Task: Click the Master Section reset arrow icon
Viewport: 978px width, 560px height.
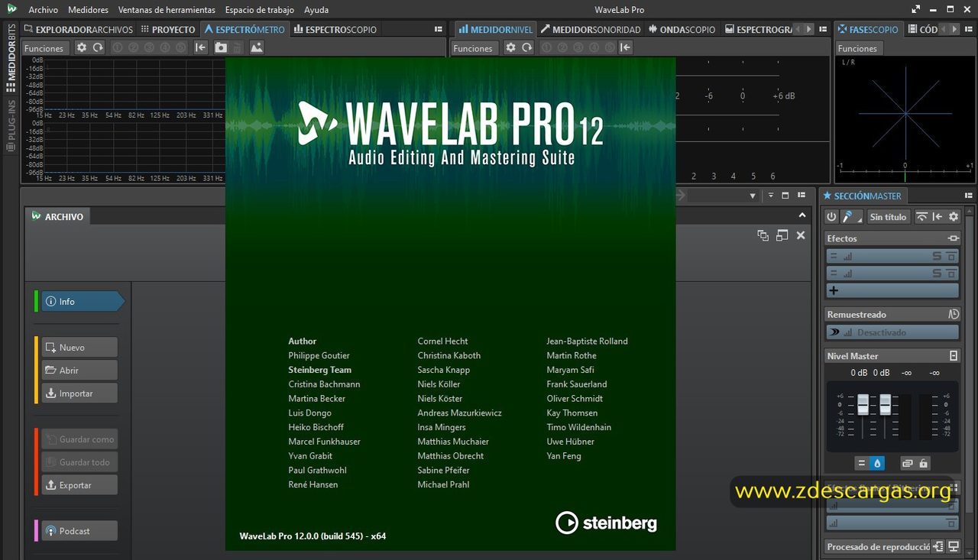Action: point(938,217)
